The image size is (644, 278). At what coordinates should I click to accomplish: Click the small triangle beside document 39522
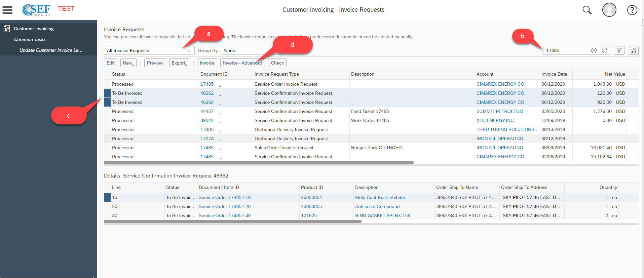(220, 122)
